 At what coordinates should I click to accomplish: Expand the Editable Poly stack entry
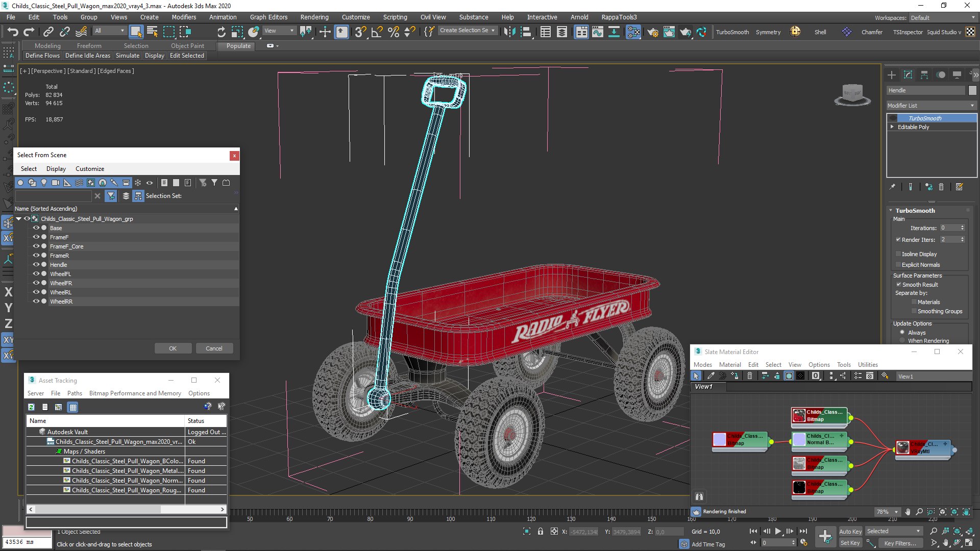892,127
